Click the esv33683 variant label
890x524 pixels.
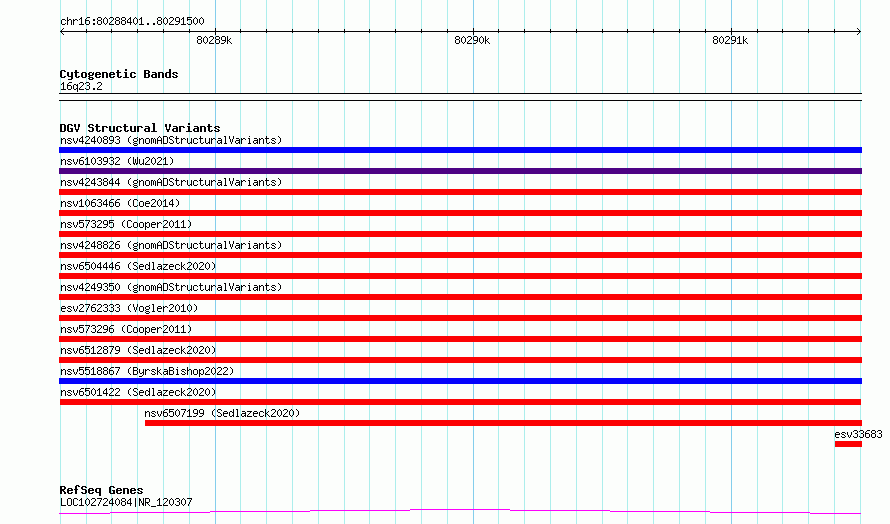(858, 434)
